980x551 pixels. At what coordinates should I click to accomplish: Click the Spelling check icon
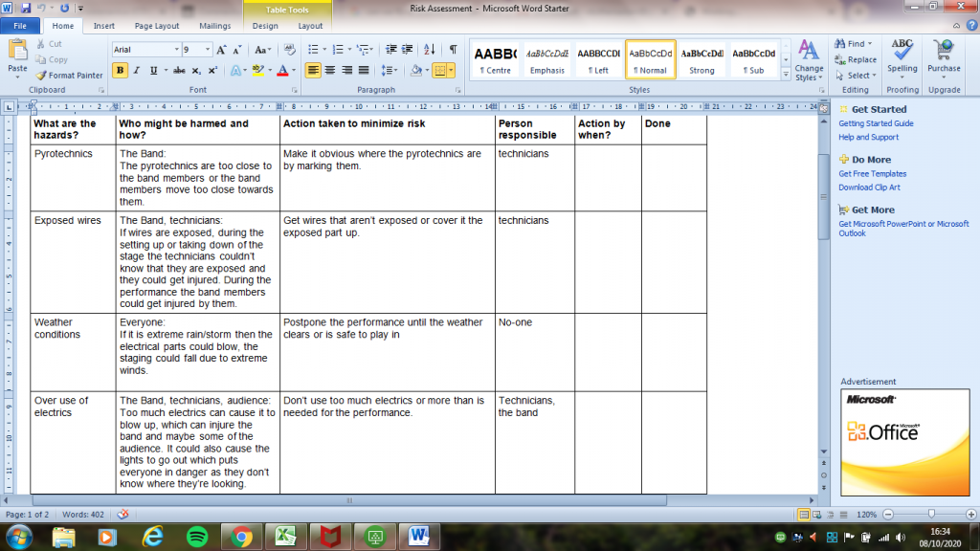(902, 55)
